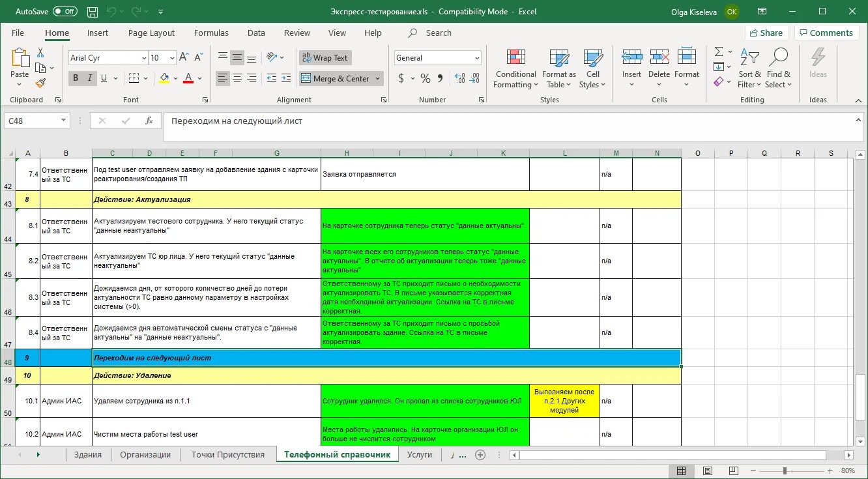Apply the red font color
868x479 pixels.
pos(188,78)
